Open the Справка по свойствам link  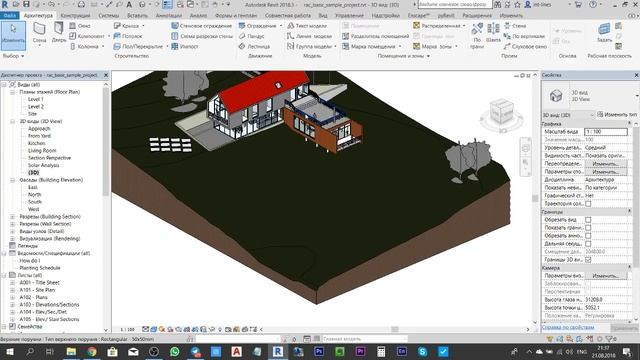[x=568, y=327]
